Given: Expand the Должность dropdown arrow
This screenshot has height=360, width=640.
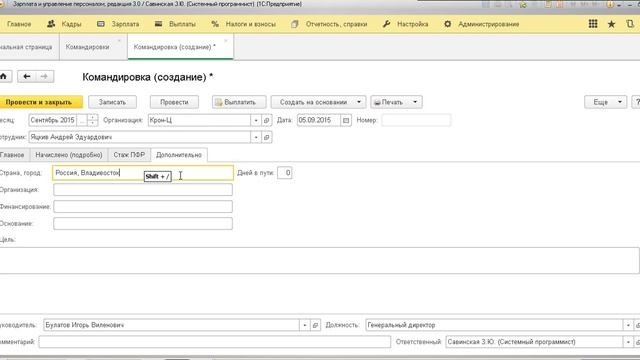Looking at the screenshot, I should click(628, 325).
